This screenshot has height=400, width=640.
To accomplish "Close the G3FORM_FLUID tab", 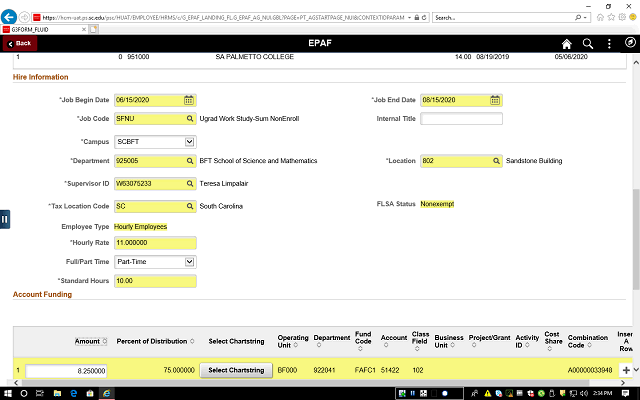I will click(84, 29).
